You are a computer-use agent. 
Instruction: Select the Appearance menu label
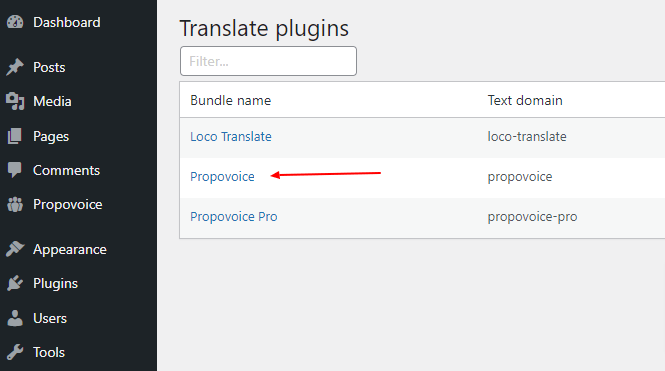coord(70,249)
